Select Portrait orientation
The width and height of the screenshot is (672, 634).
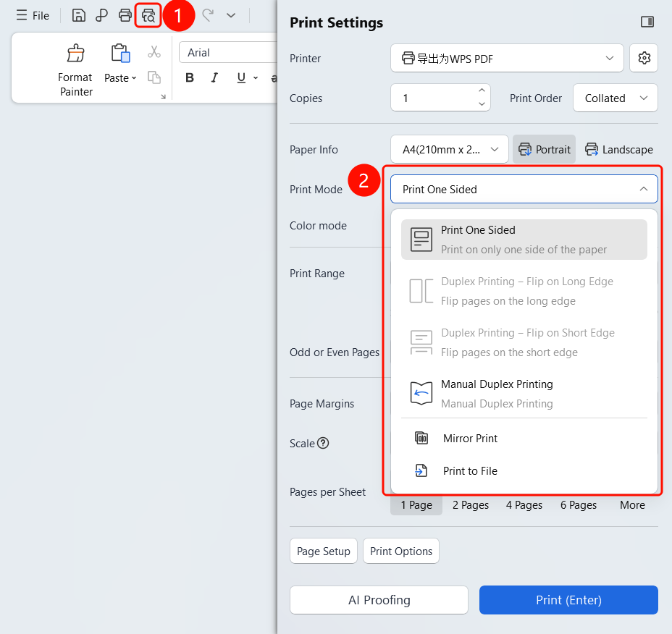point(545,150)
